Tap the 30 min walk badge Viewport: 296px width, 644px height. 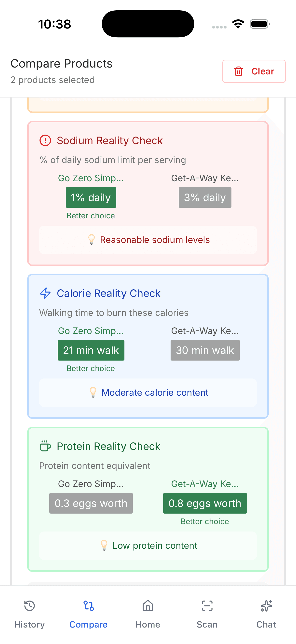(x=205, y=350)
